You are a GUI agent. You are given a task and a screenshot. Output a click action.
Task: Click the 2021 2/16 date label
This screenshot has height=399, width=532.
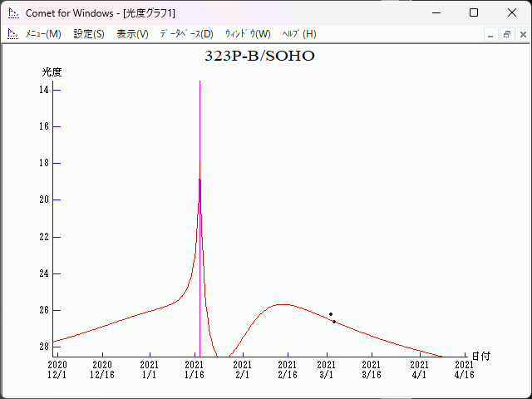click(x=288, y=370)
